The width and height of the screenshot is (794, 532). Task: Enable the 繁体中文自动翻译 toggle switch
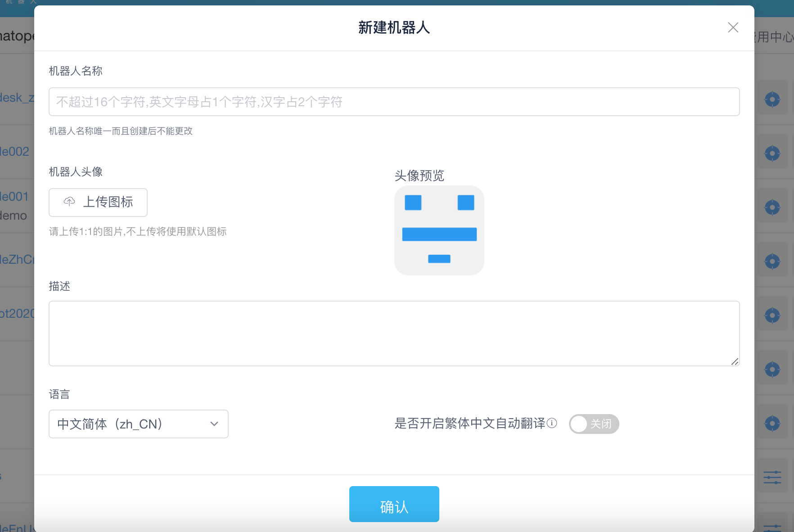click(594, 424)
